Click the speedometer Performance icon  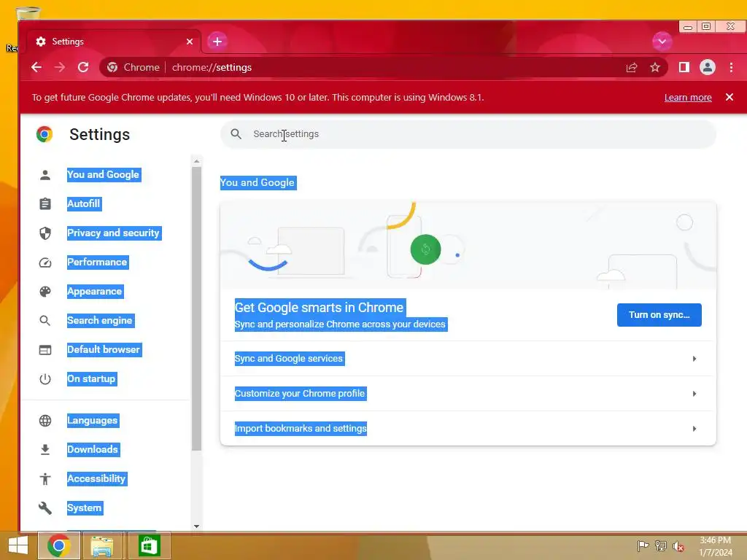tap(45, 262)
